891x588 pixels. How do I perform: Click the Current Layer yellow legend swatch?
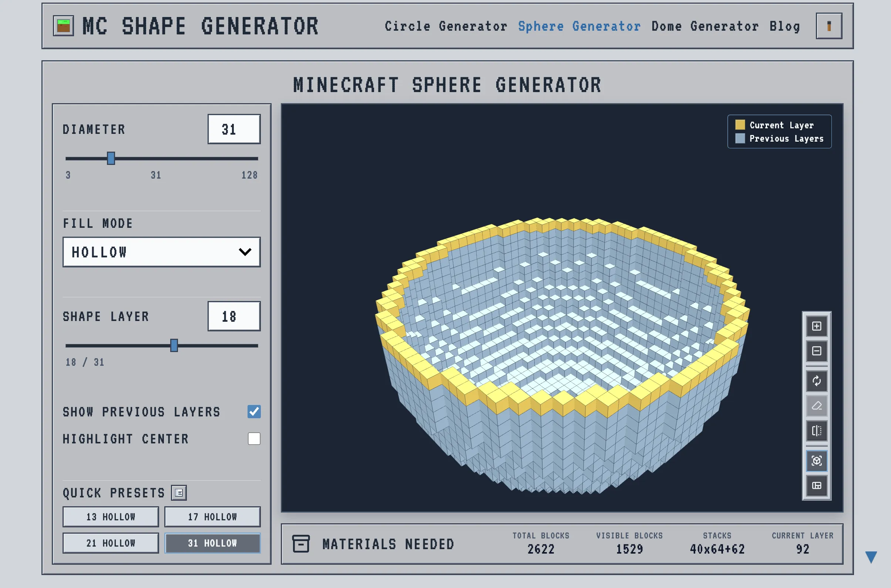point(740,125)
